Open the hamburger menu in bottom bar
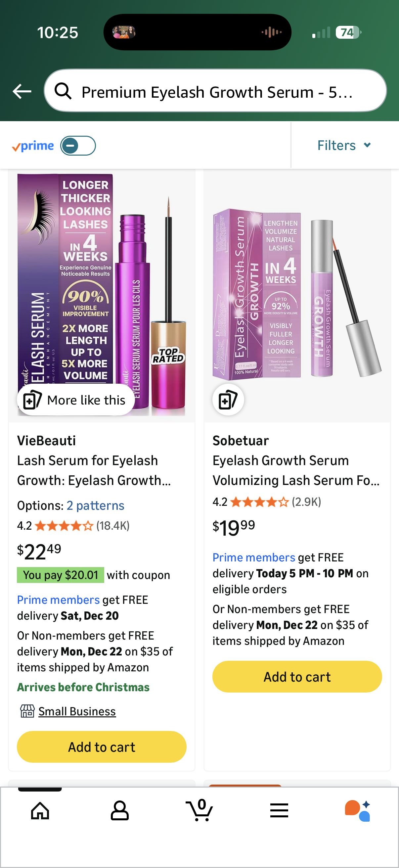Viewport: 399px width, 868px height. click(x=279, y=811)
